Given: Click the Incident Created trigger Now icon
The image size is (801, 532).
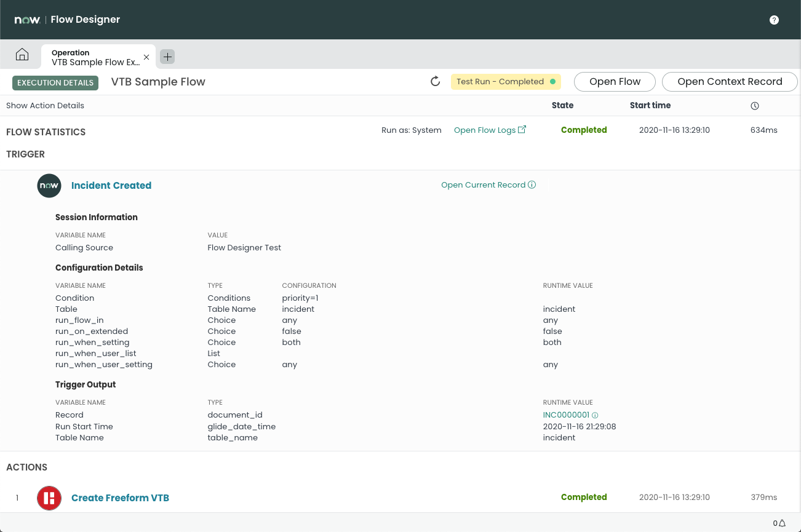Looking at the screenshot, I should point(49,185).
